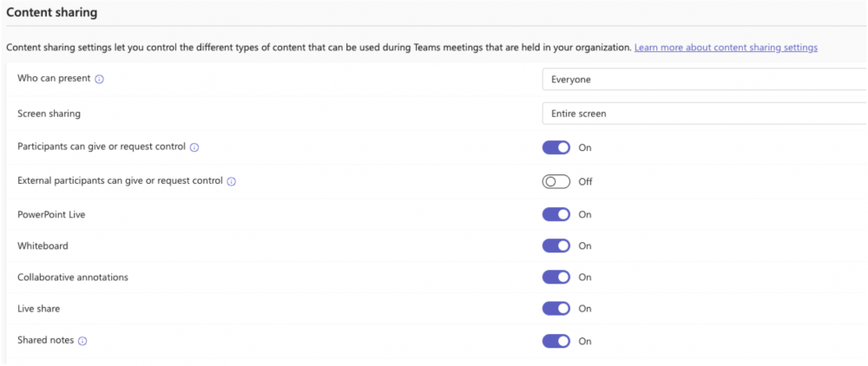Open the Screen sharing dropdown

click(705, 114)
